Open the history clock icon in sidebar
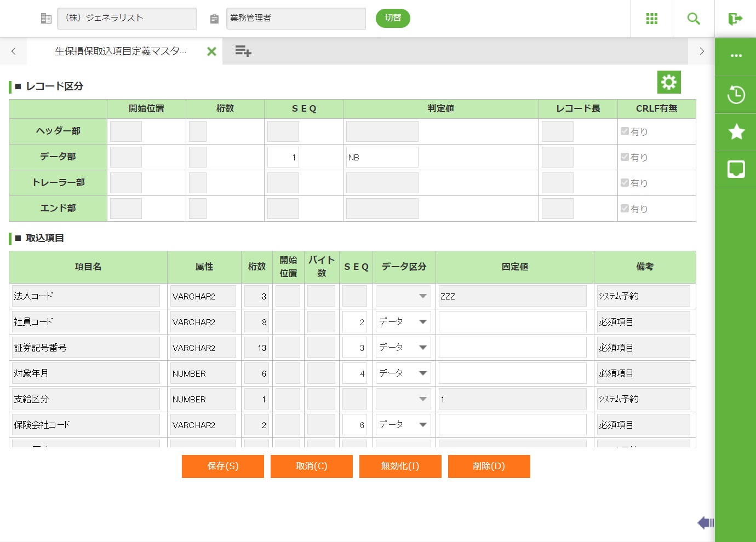The height and width of the screenshot is (542, 756). pyautogui.click(x=736, y=95)
